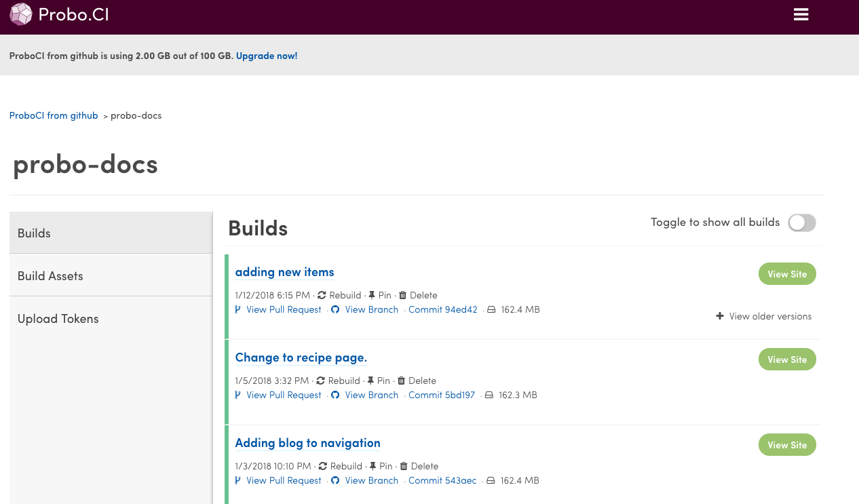
Task: Click "View Branch" for "Adding blog to navigation"
Action: coord(372,480)
